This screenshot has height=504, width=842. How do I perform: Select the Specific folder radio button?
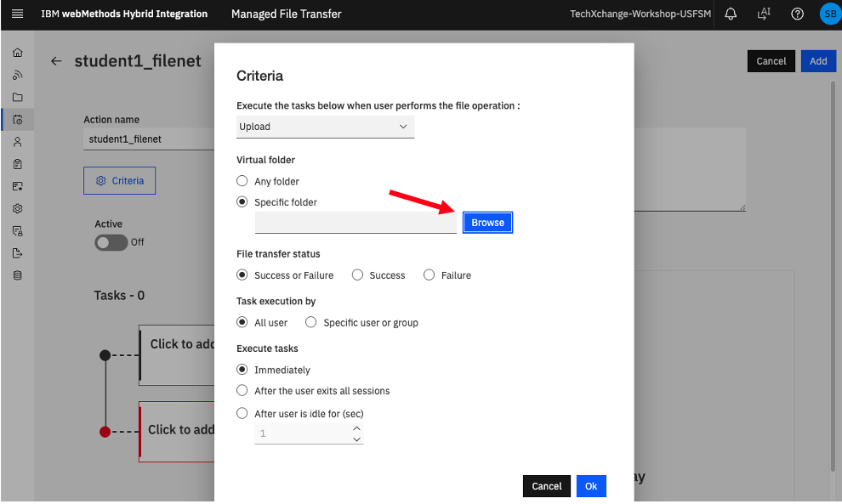click(242, 201)
